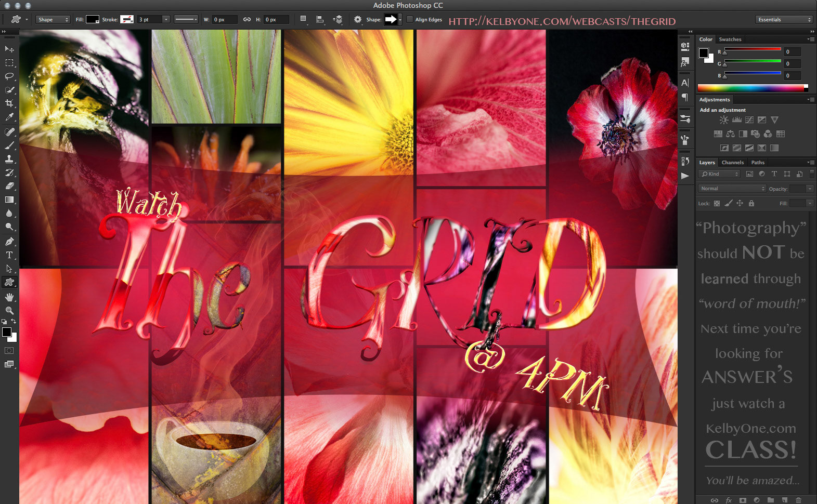This screenshot has height=504, width=817.
Task: Switch to the Channels tab
Action: tap(732, 163)
